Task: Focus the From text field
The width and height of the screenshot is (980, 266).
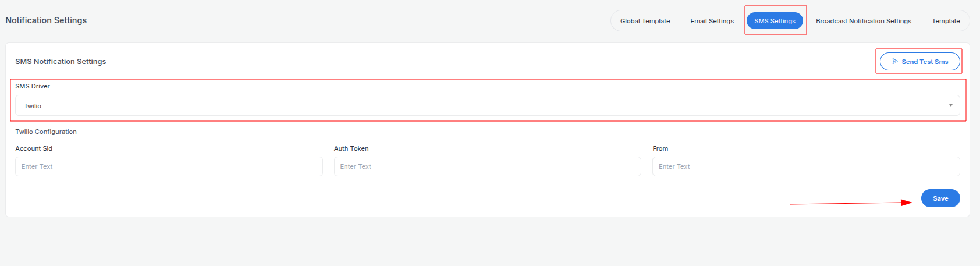Action: [805, 166]
